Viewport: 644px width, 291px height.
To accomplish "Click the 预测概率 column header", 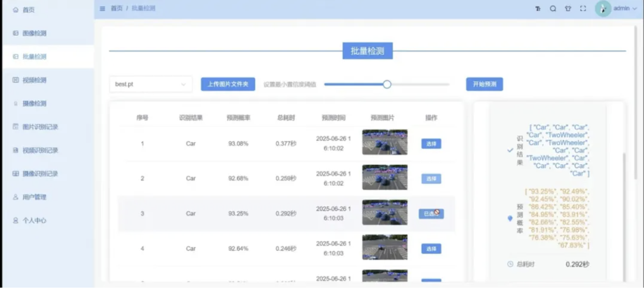I will [x=238, y=117].
